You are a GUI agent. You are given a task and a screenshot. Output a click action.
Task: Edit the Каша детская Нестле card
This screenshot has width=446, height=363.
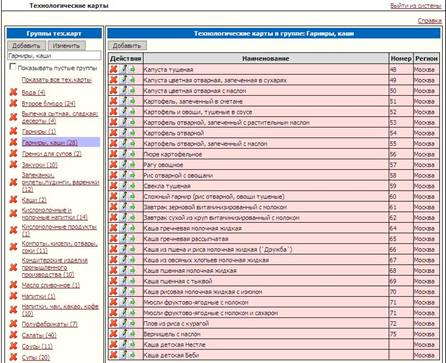coord(124,344)
